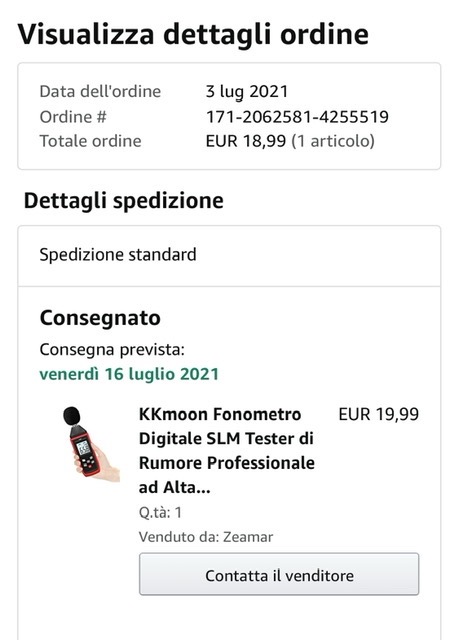
Task: Click the Visualizza dettagli ordine heading
Action: [x=193, y=34]
